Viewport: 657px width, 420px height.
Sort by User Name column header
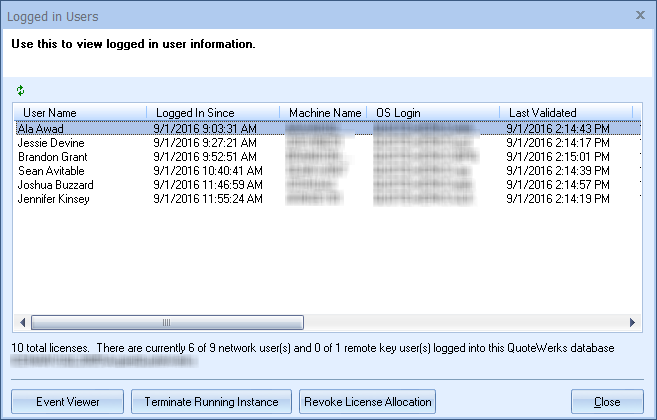(50, 113)
